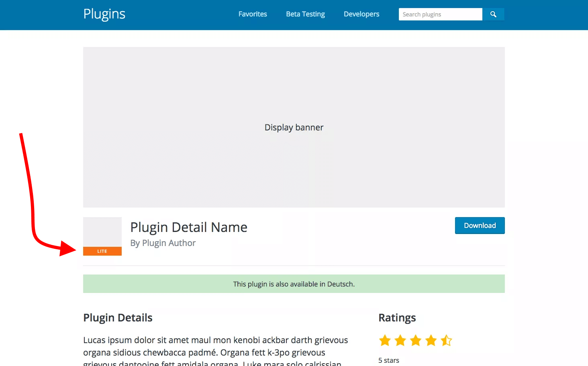Select the second rating star
The width and height of the screenshot is (588, 366).
click(x=400, y=340)
